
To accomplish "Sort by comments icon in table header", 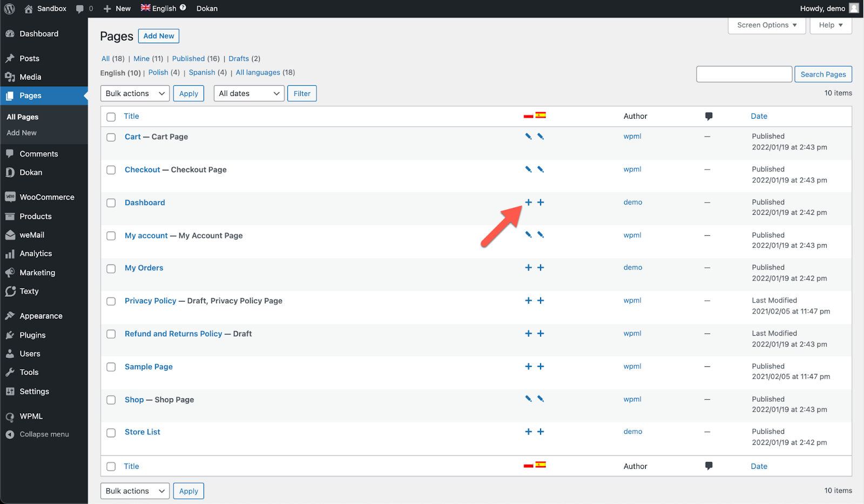I will (708, 116).
